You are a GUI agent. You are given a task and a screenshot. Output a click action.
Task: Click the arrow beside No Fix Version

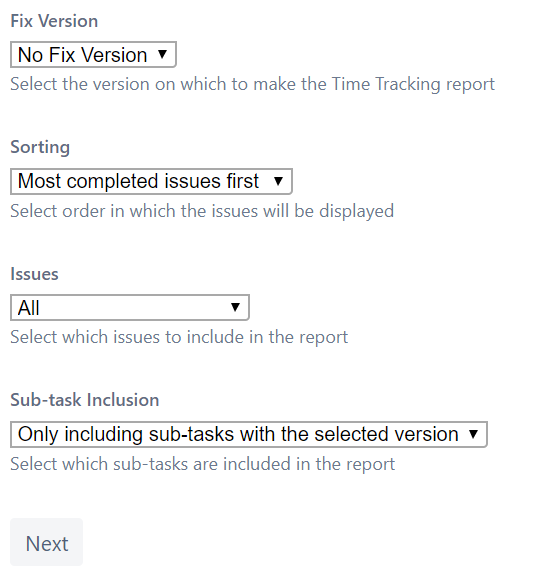pyautogui.click(x=162, y=54)
